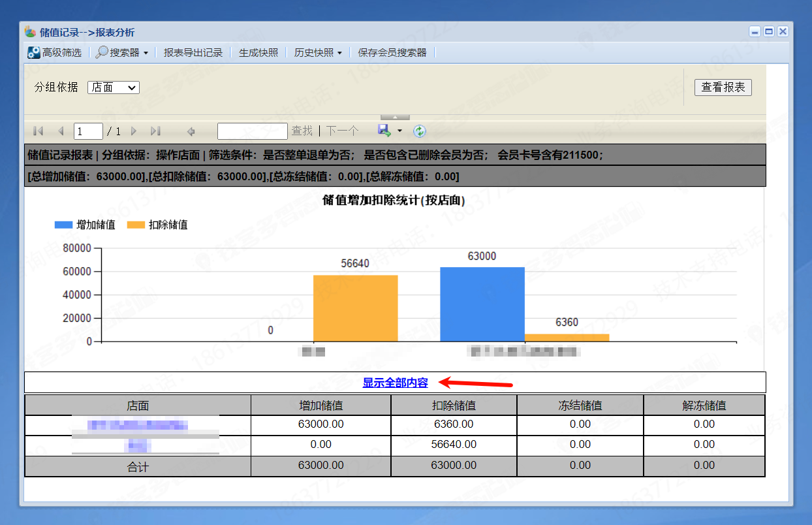Minimize the 报表分析 window

755,31
